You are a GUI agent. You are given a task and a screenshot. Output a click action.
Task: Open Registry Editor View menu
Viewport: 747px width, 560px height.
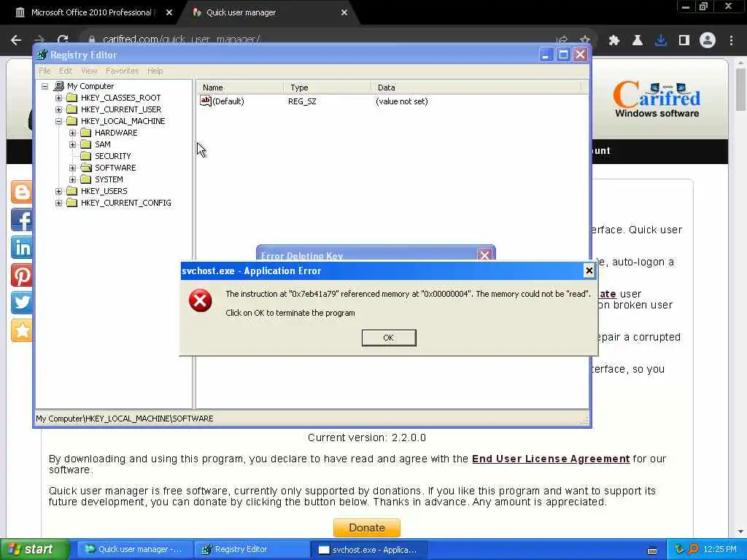pos(89,71)
